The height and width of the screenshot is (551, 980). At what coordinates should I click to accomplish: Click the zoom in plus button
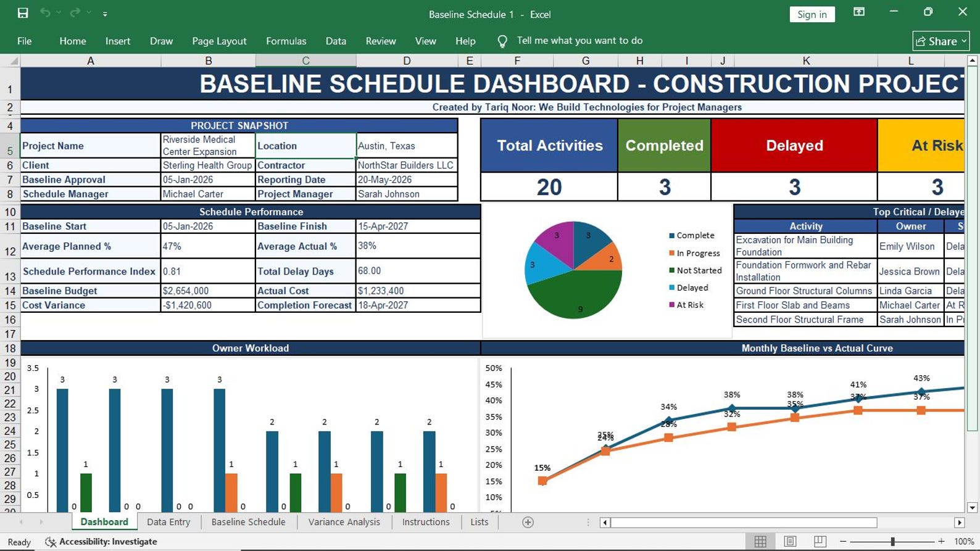pos(941,541)
